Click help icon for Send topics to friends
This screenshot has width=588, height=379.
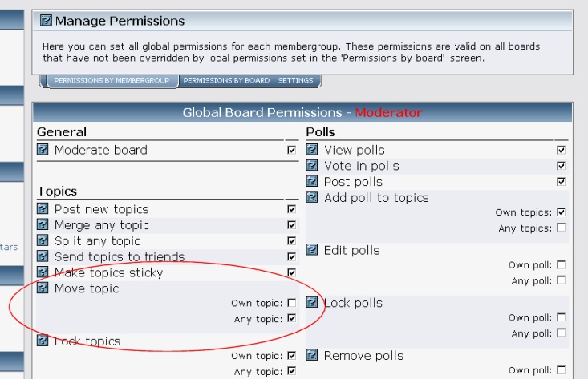tap(43, 256)
